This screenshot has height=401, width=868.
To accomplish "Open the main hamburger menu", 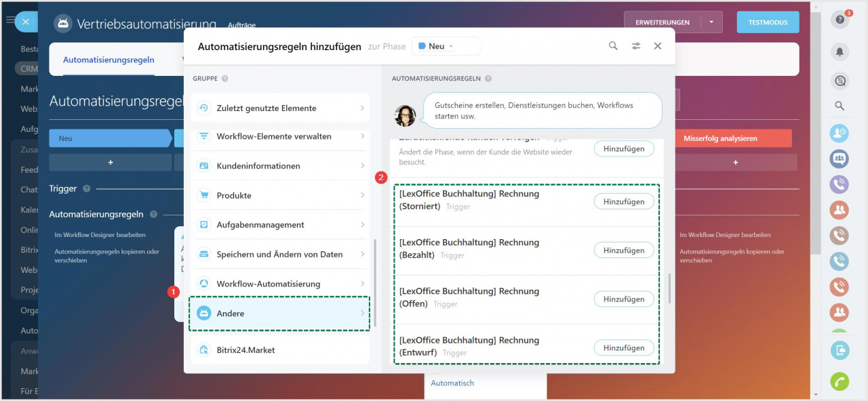I will pos(10,21).
